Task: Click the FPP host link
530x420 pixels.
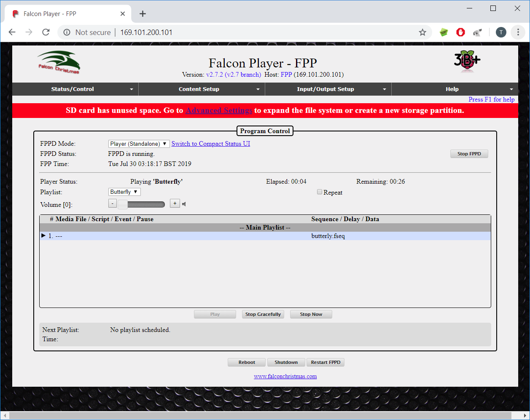Action: click(x=286, y=75)
